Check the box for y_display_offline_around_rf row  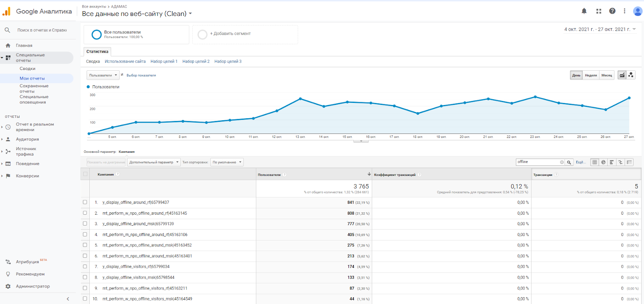pos(85,202)
